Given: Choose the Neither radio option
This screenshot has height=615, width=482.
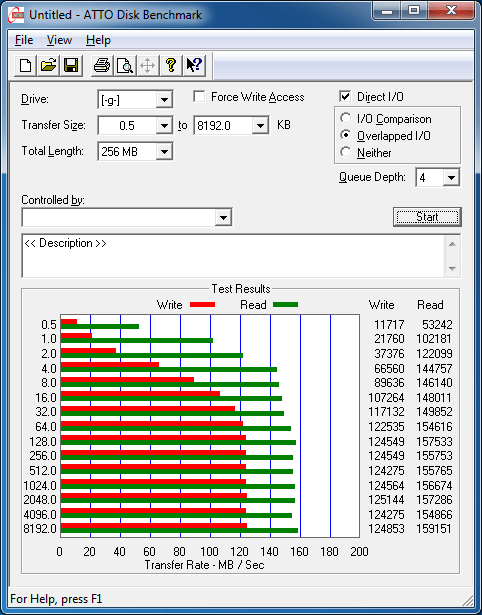Looking at the screenshot, I should 346,152.
